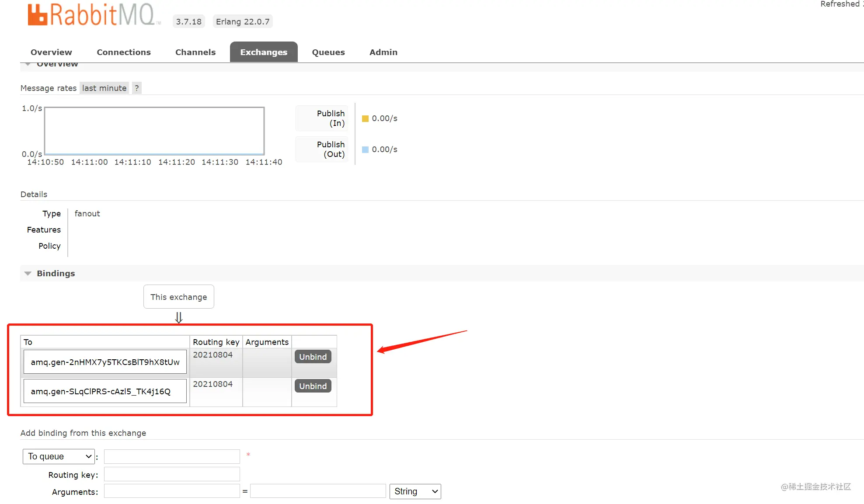The height and width of the screenshot is (504, 864).
Task: Click the 3.7.18 version label
Action: click(189, 21)
